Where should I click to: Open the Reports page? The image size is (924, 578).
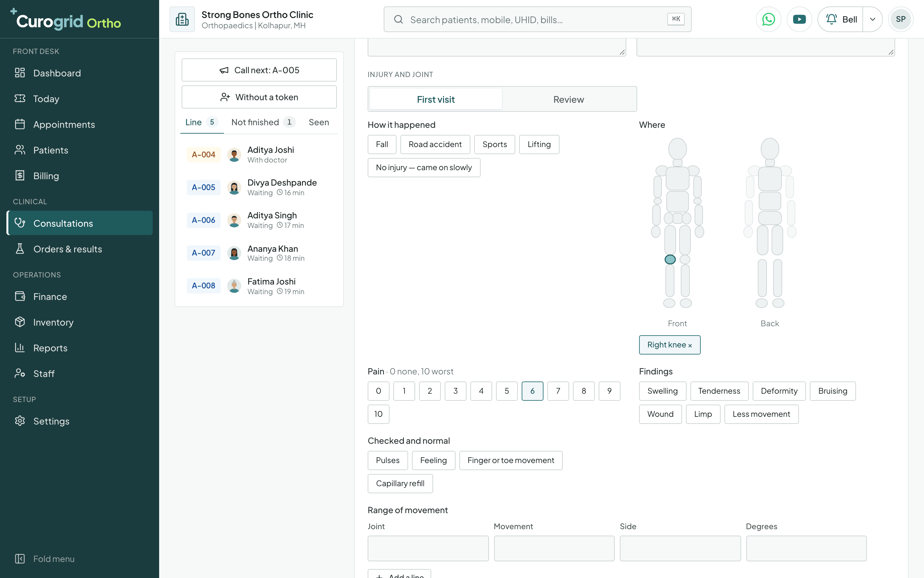[80, 347]
